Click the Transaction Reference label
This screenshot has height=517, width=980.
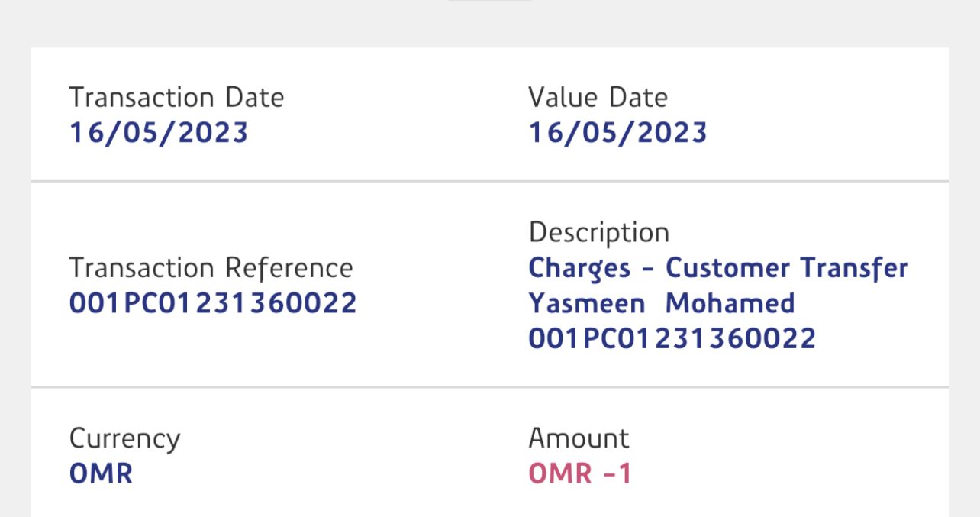pyautogui.click(x=211, y=268)
